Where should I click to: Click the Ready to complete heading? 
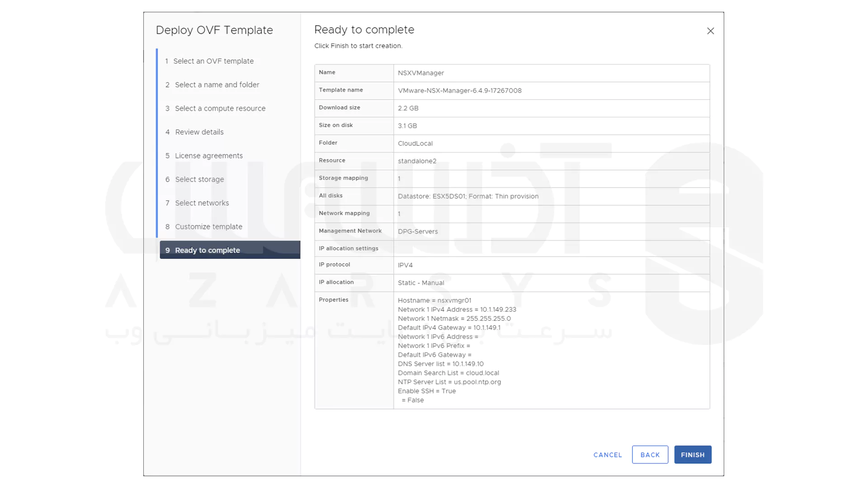[x=364, y=30]
